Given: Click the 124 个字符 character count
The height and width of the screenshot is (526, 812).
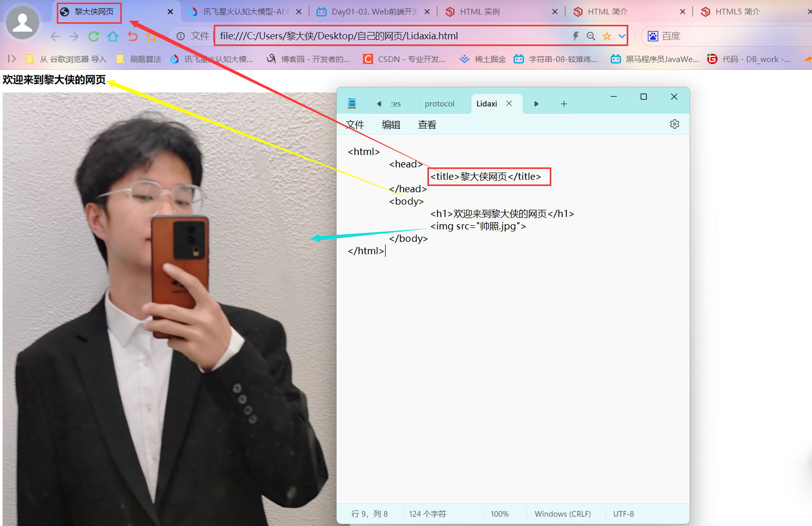Looking at the screenshot, I should [x=428, y=514].
